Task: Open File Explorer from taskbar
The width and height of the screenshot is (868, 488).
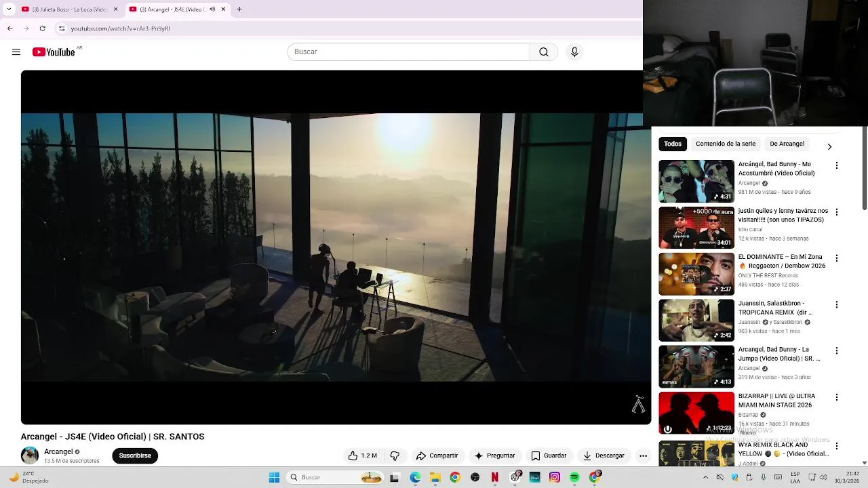Action: (x=435, y=477)
